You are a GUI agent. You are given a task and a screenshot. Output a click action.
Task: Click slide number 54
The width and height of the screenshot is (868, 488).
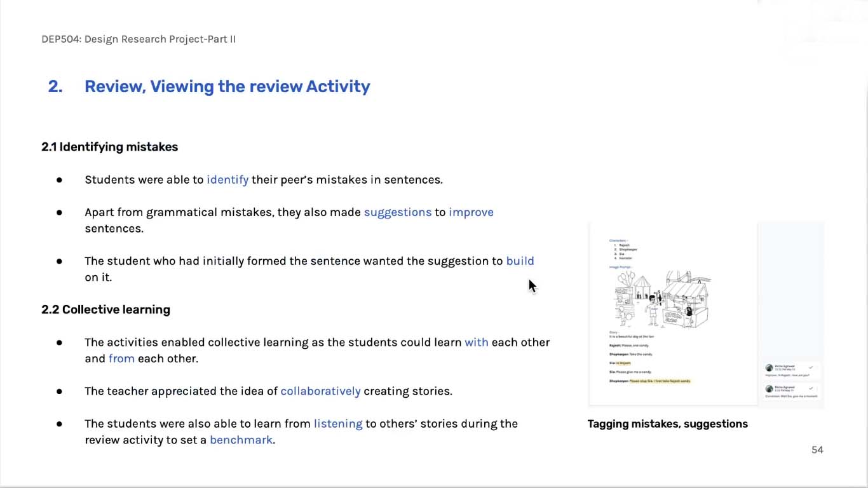tap(817, 450)
